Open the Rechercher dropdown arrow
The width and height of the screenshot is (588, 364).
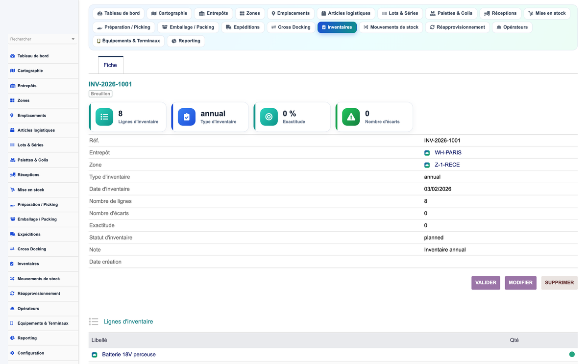(x=73, y=39)
